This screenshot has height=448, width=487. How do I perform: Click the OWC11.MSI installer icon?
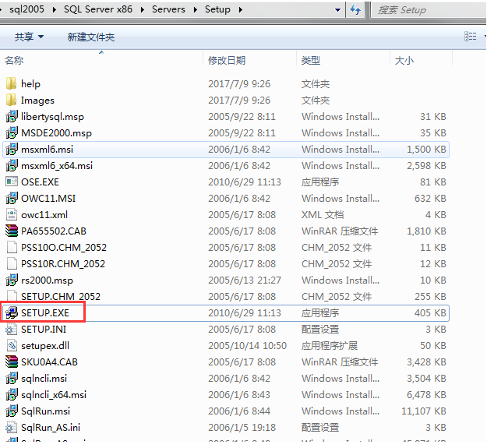click(12, 198)
